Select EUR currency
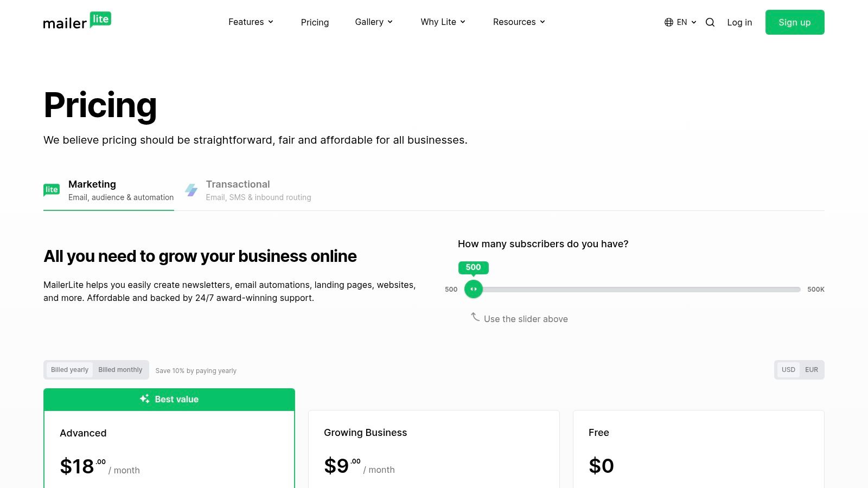 811,369
